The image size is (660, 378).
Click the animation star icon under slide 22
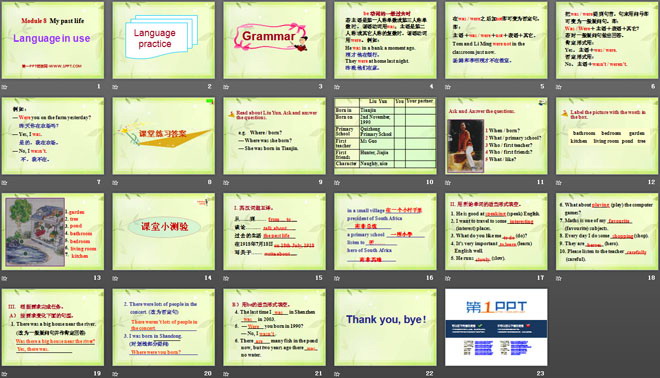(337, 373)
